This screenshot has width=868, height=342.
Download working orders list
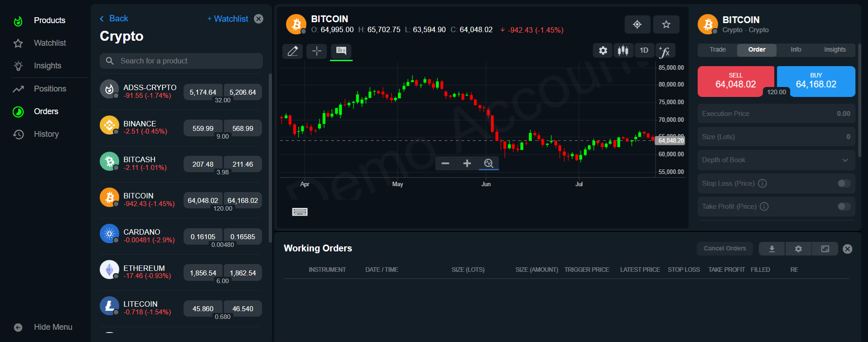pyautogui.click(x=772, y=249)
